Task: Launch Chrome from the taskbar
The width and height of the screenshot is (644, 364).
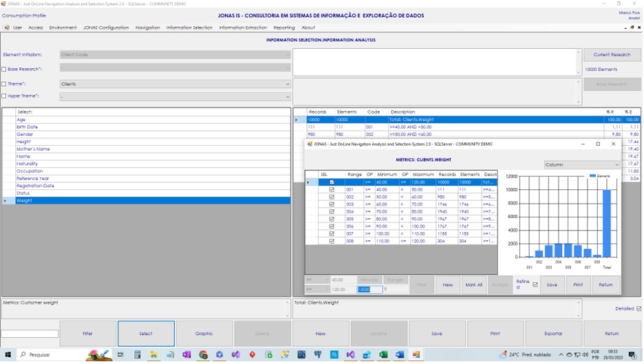Action: pyautogui.click(x=203, y=355)
